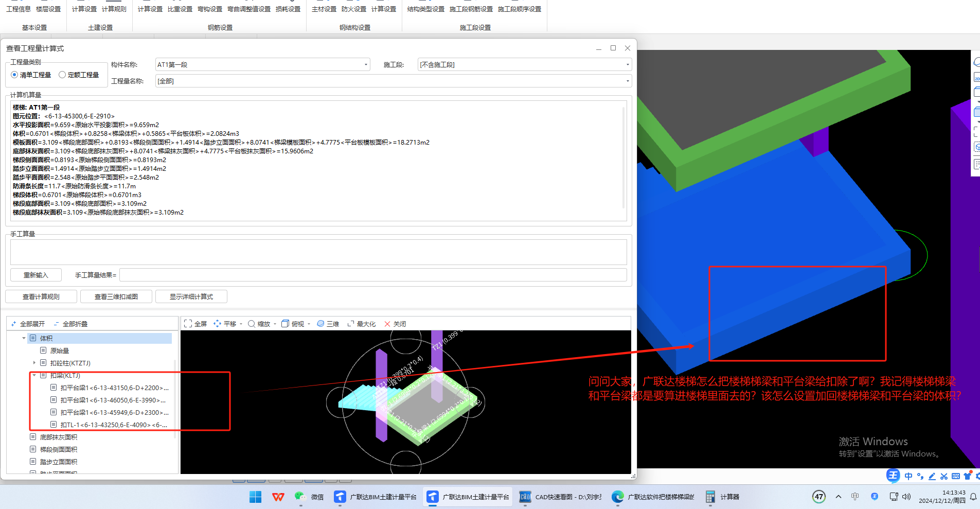Screen dimensions: 980x509
Task: Open the 构件名称 AT1第一段 dropdown
Action: pyautogui.click(x=366, y=64)
